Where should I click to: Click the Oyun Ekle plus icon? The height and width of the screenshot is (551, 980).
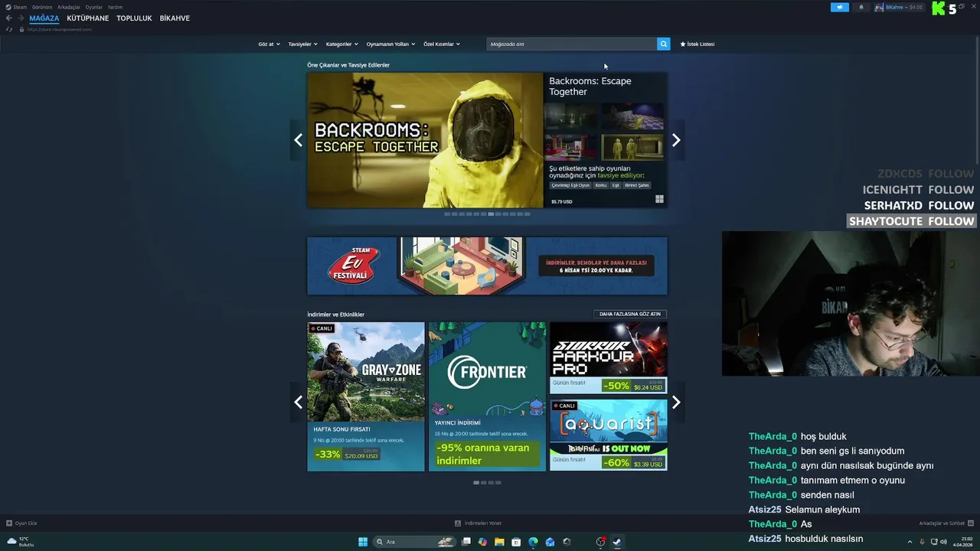point(9,523)
